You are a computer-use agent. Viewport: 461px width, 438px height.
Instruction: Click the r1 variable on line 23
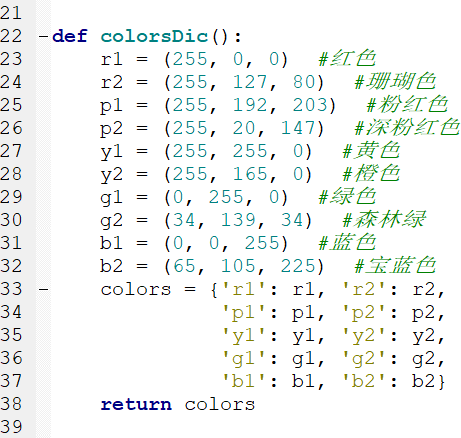(112, 59)
